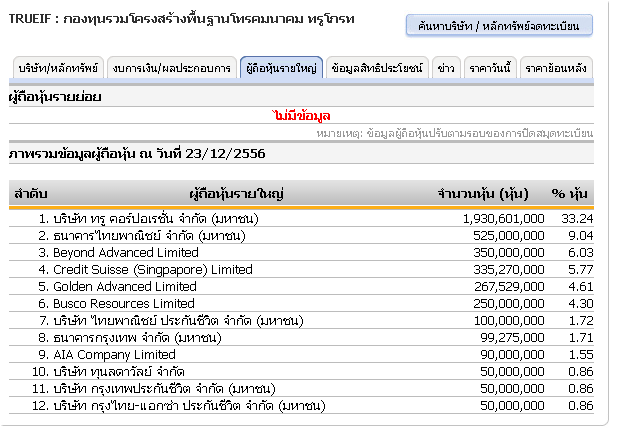
Task: Click share count 99,275,000
Action: click(512, 337)
